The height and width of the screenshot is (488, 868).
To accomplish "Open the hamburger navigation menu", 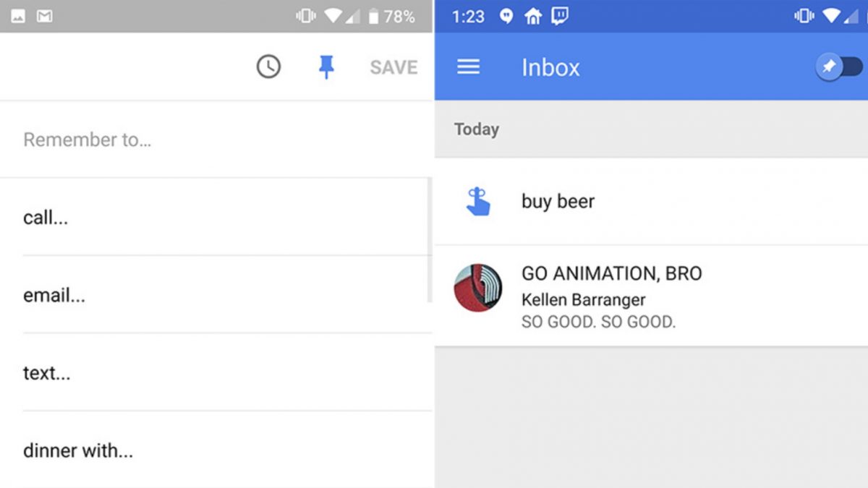I will (469, 67).
